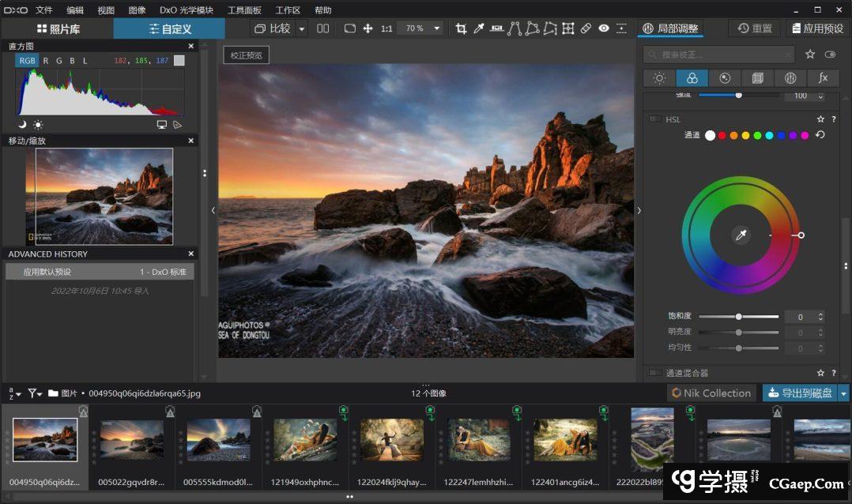Show shadow clipping with the moon icon
This screenshot has height=504, width=852.
pyautogui.click(x=22, y=124)
